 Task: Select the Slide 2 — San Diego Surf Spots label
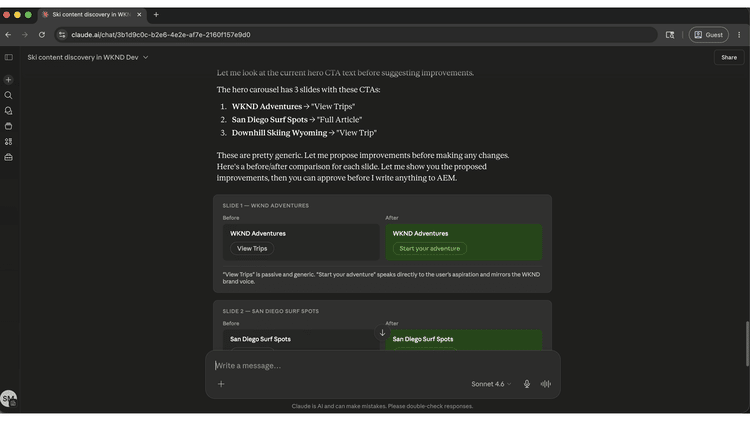pos(270,311)
